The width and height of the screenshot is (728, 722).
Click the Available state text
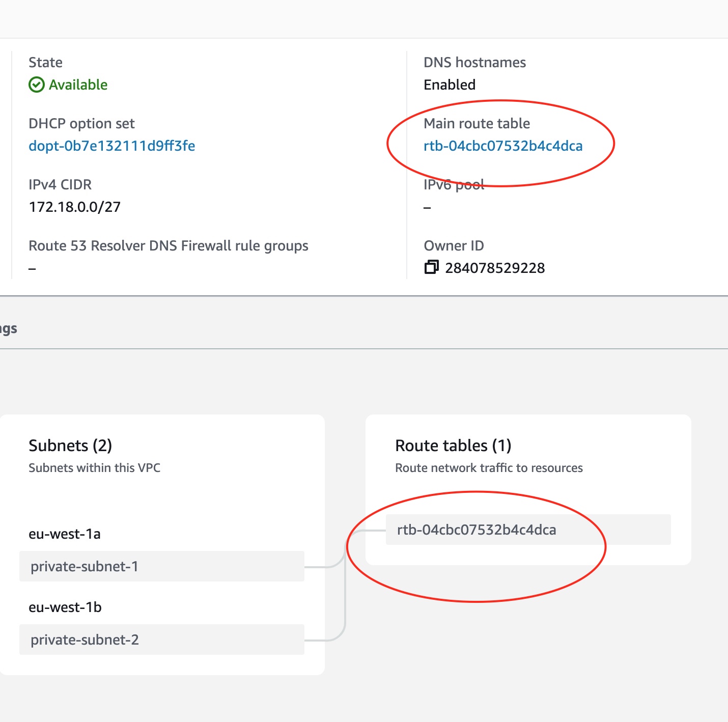(x=78, y=85)
